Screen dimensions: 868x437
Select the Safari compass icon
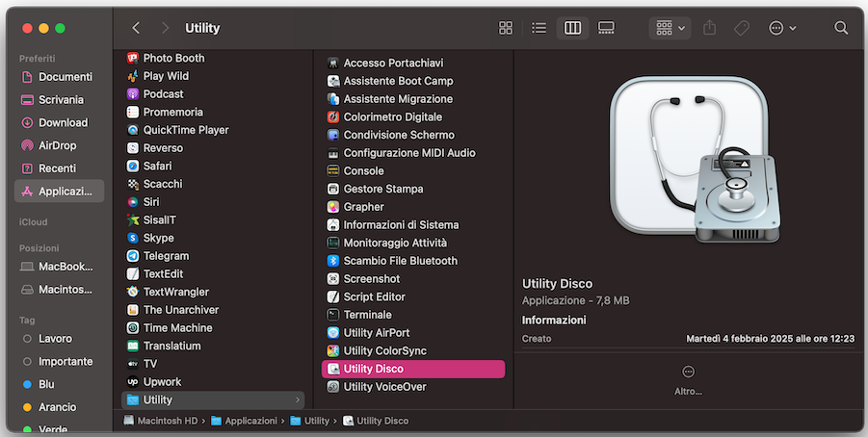coord(133,166)
